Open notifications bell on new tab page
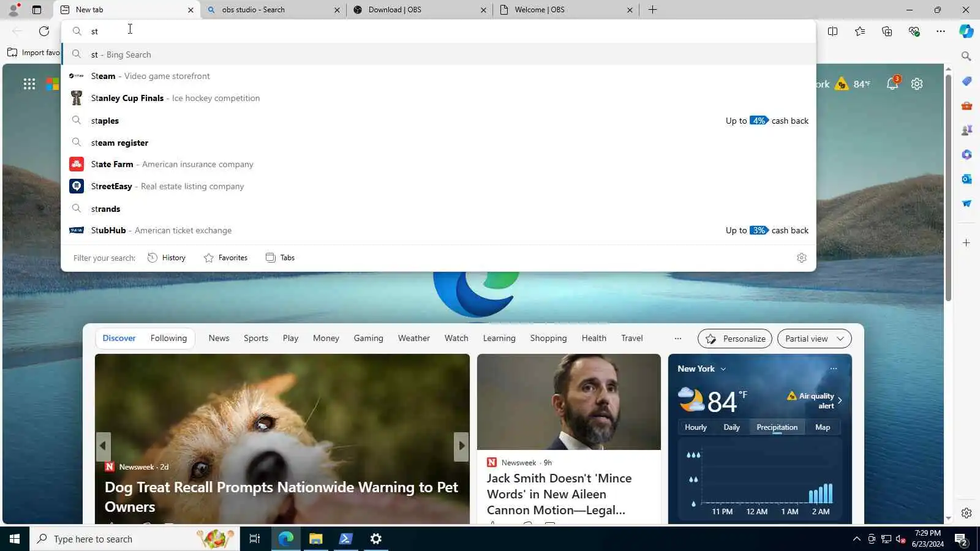980x551 pixels. pos(892,84)
